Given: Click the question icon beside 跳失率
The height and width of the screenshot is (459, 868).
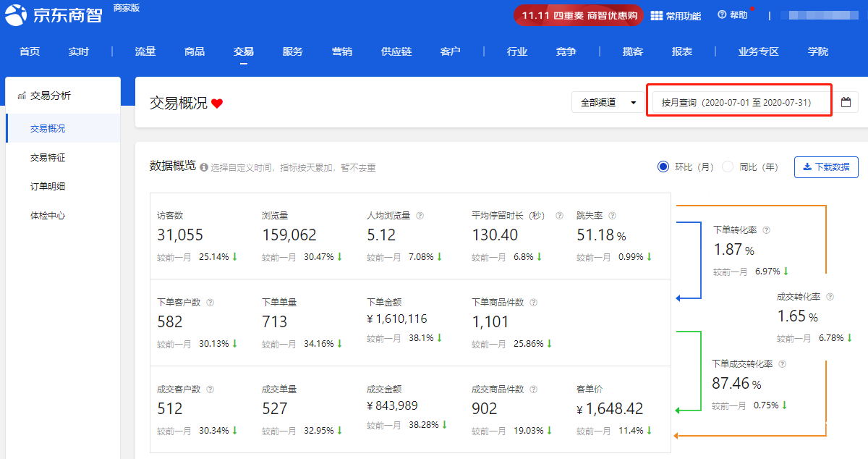Looking at the screenshot, I should pos(611,215).
